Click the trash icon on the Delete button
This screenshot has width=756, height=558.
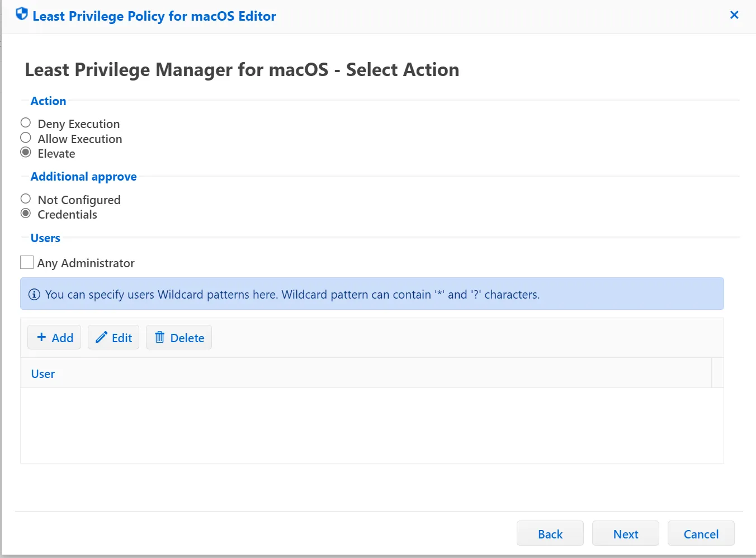pos(160,337)
